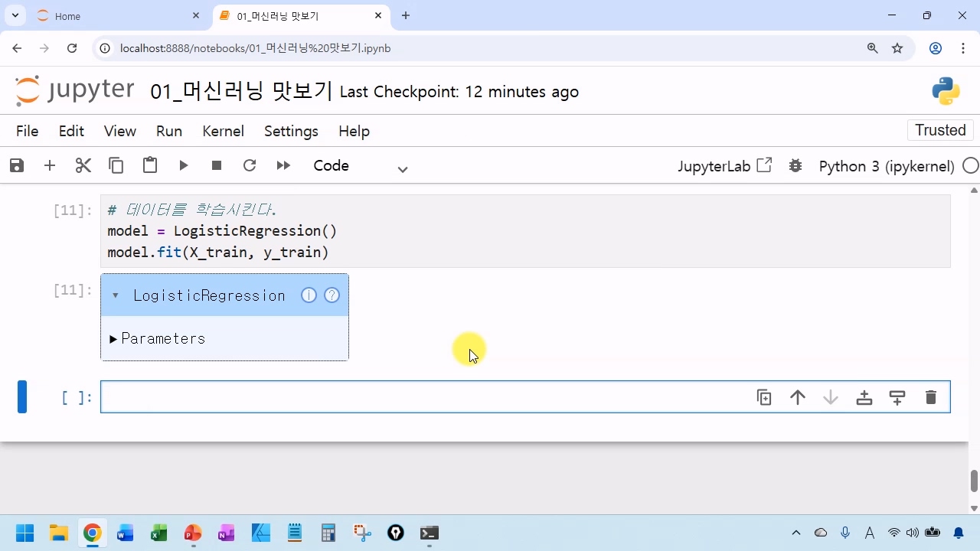The height and width of the screenshot is (551, 980).
Task: Click the Python logo in the header
Action: [946, 91]
